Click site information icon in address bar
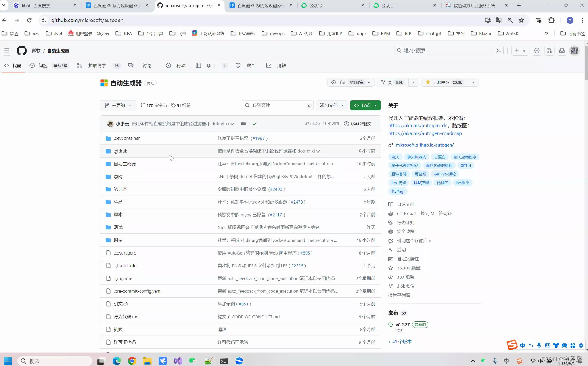The width and height of the screenshot is (588, 366). [x=44, y=20]
